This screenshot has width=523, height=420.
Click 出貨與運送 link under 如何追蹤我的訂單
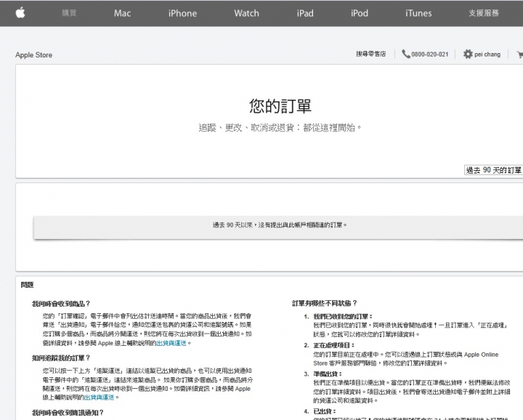click(x=99, y=397)
